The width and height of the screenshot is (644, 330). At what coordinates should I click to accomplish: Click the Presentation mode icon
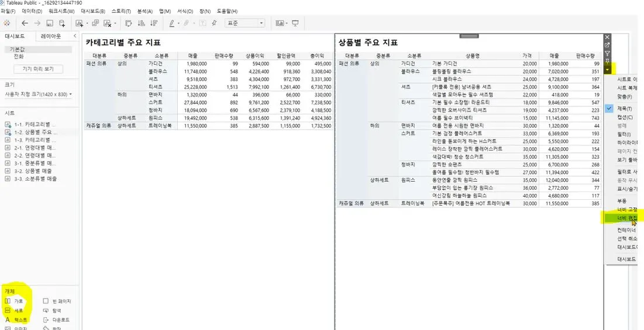point(295,23)
